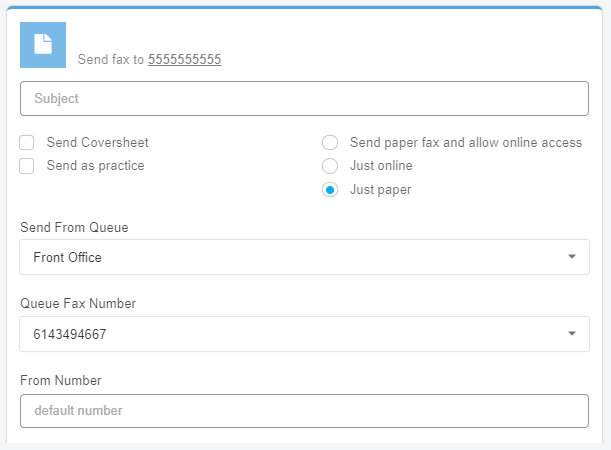Open the Front Office queue dropdown
Image resolution: width=611 pixels, height=450 pixels.
click(290, 257)
